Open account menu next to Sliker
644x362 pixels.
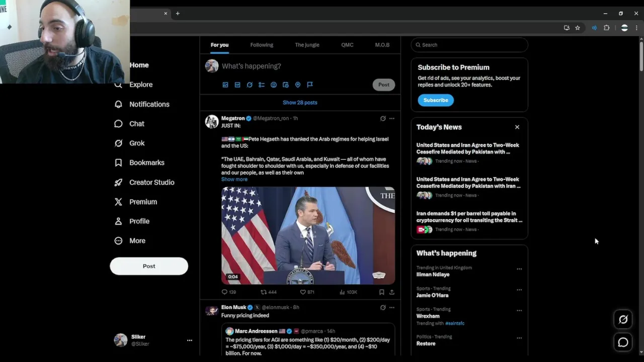(x=190, y=340)
